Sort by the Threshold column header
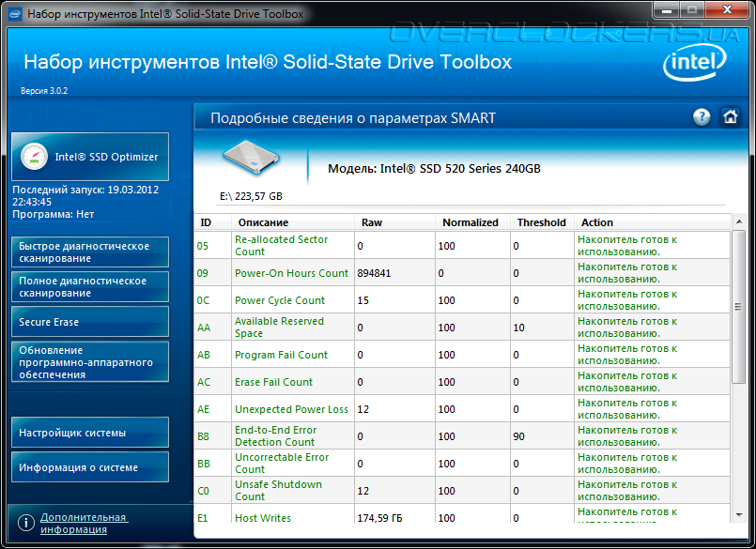756x549 pixels. tap(542, 222)
